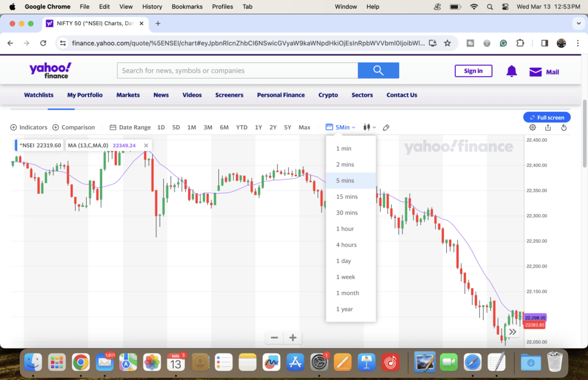Open the chart type candlestick dropdown
This screenshot has width=588, height=380.
point(369,127)
